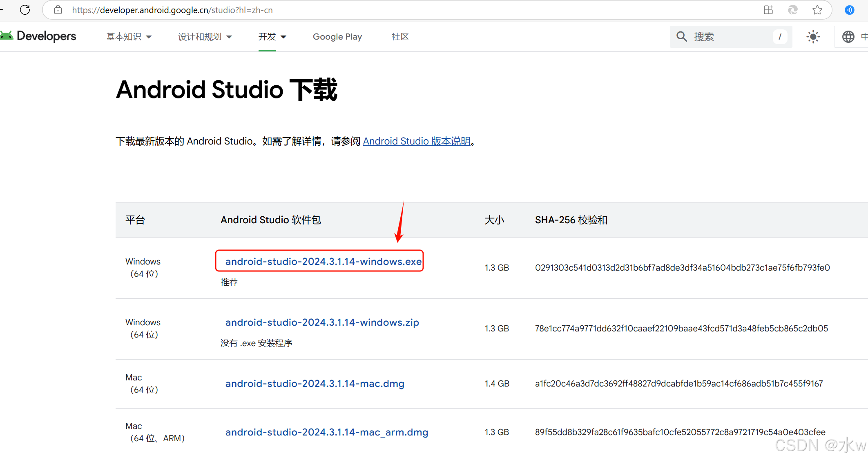Click the 搜索 search input field
868x460 pixels.
click(x=731, y=37)
